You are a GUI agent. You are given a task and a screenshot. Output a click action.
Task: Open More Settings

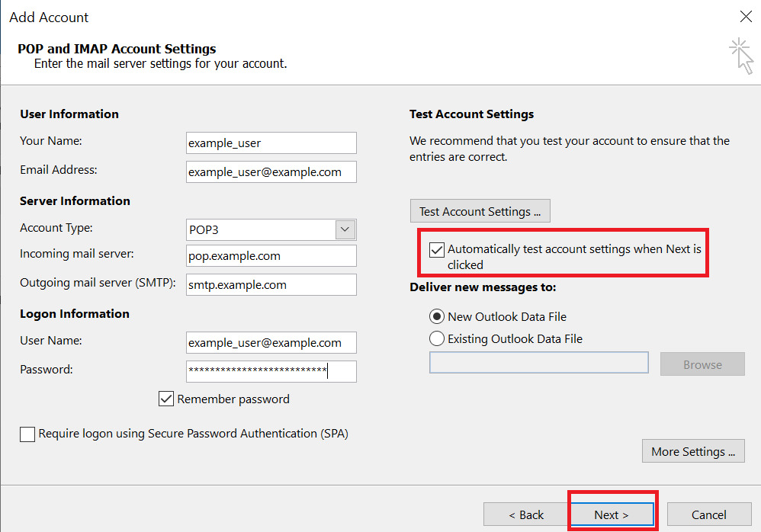(692, 450)
